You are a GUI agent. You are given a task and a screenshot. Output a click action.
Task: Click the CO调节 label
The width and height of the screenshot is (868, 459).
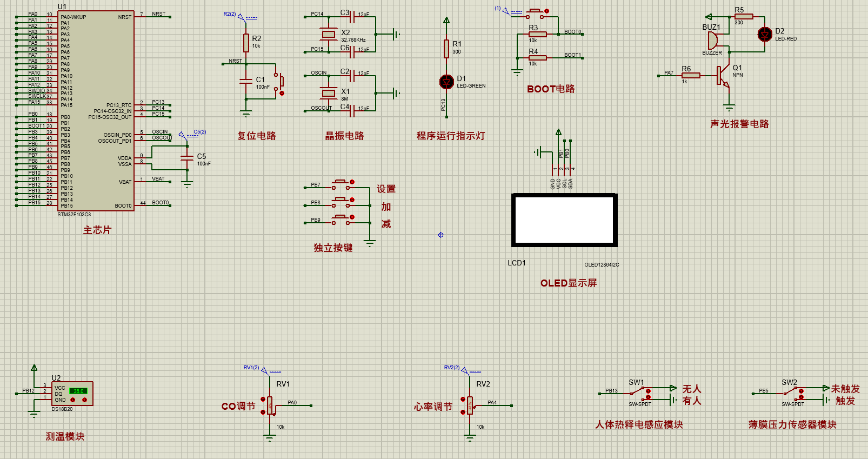tap(238, 406)
